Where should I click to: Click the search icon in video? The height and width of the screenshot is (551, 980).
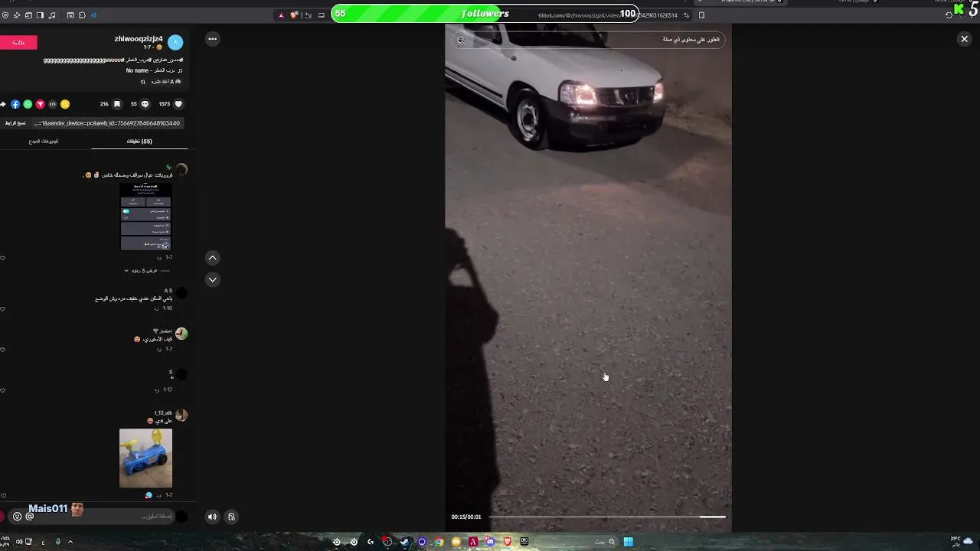(x=461, y=40)
